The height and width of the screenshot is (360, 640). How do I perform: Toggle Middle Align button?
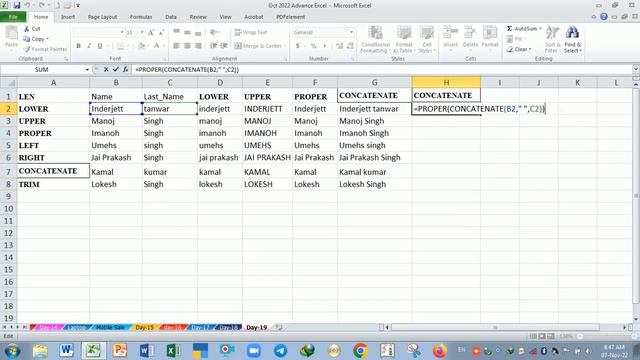[x=187, y=32]
